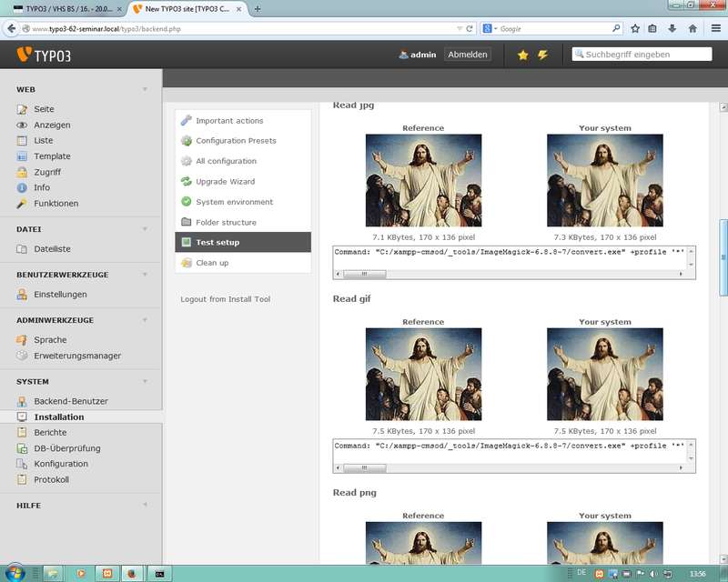
Task: Open Upgrade Wizard menu item
Action: (x=225, y=182)
